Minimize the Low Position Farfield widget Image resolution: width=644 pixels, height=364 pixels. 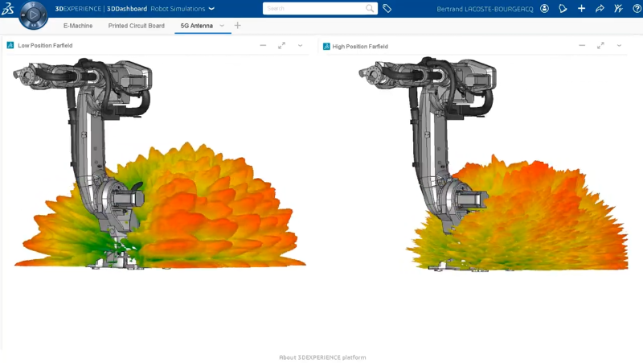(x=263, y=46)
